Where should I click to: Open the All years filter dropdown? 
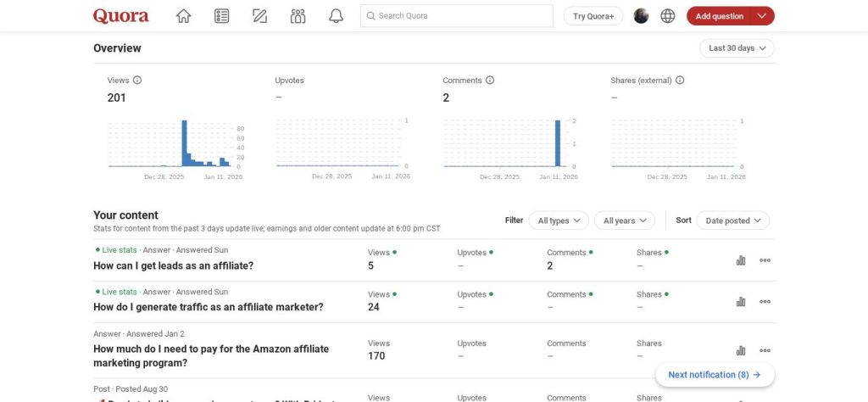coord(624,221)
